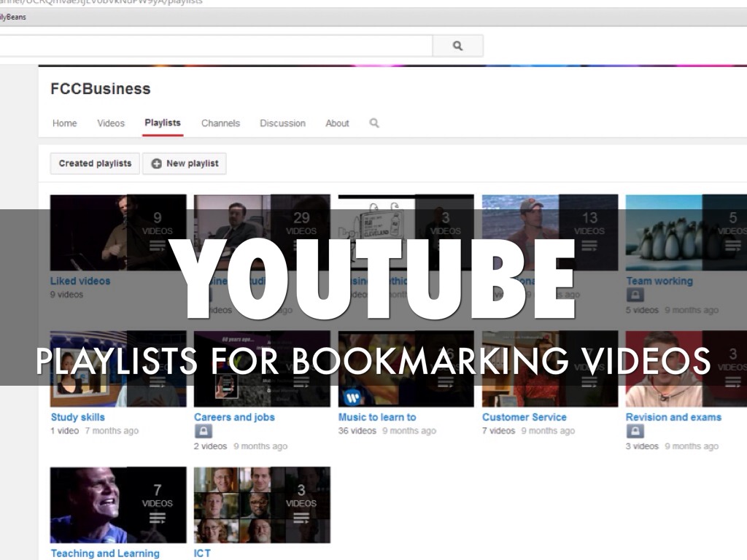Open the About tab
Viewport: 747px width, 560px height.
pos(337,123)
